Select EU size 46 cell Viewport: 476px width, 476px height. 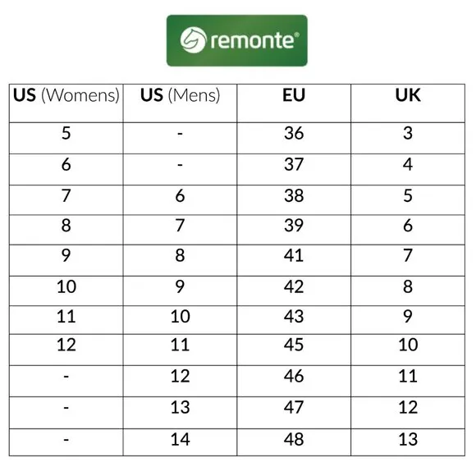pos(294,381)
